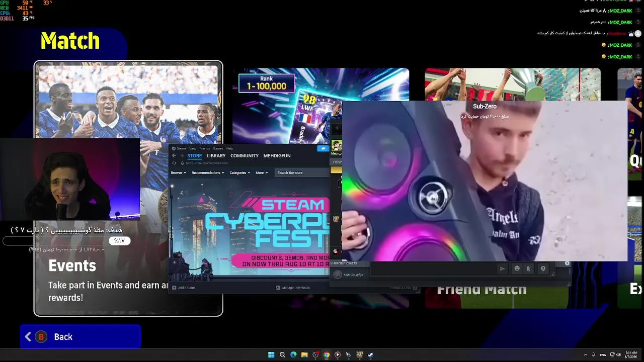Click the network icon in system tray
The height and width of the screenshot is (362, 644).
click(612, 355)
